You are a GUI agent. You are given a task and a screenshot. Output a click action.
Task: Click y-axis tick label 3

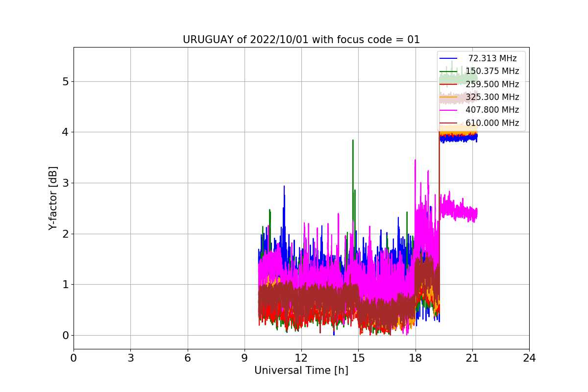coord(65,183)
